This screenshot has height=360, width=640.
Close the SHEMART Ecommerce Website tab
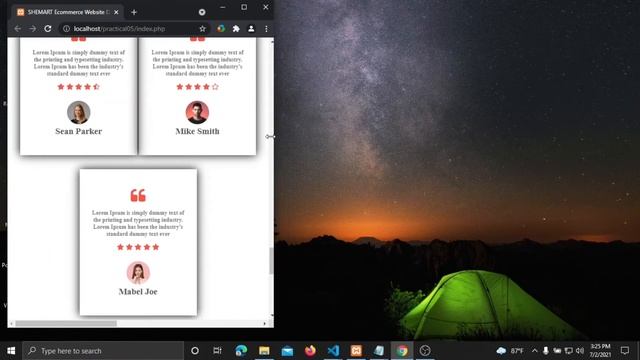pos(116,12)
